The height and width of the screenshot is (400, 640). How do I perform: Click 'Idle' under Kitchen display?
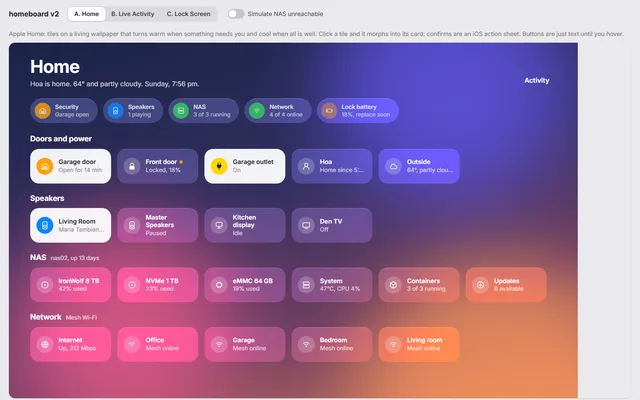coord(238,233)
